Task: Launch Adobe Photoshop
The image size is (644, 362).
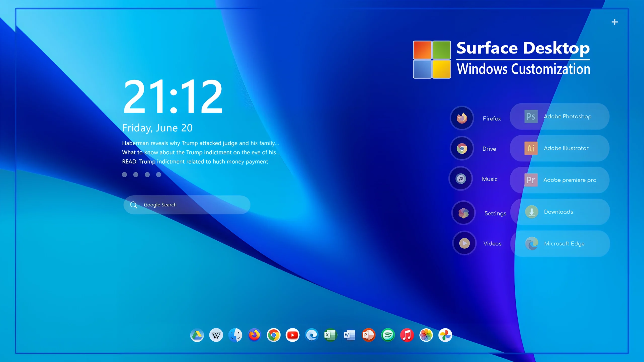Action: tap(559, 116)
